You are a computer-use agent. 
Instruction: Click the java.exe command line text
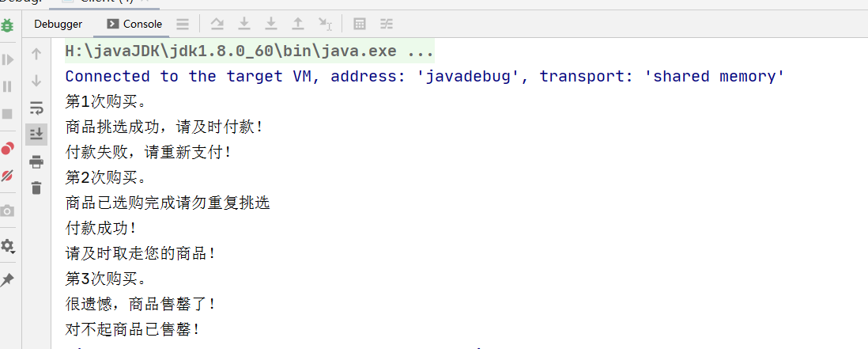click(250, 51)
